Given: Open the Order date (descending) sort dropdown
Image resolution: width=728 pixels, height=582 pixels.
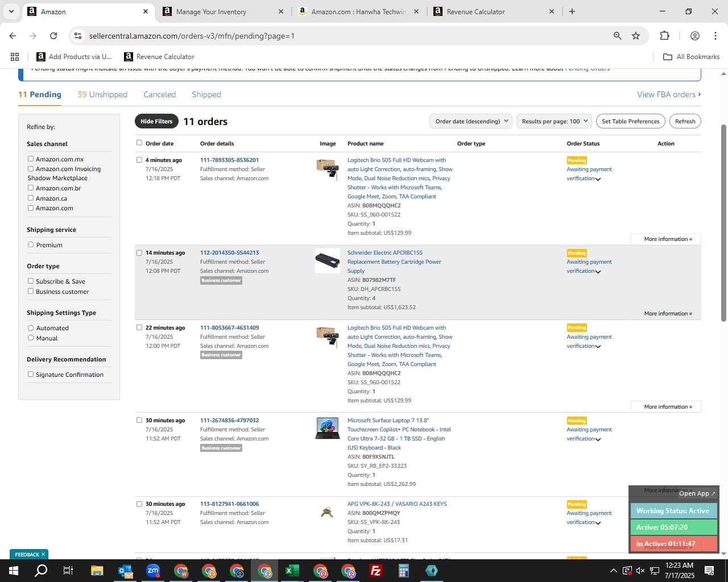Looking at the screenshot, I should (x=471, y=121).
